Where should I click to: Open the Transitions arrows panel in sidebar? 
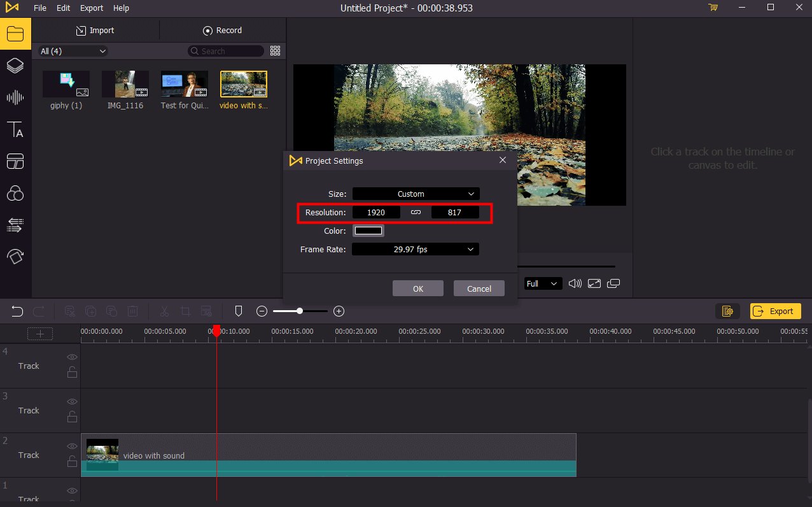point(15,225)
